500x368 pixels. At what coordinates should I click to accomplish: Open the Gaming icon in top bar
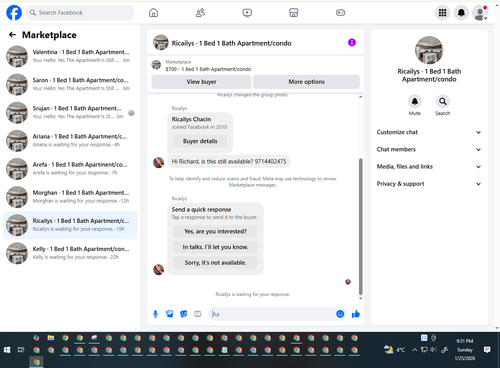point(340,13)
